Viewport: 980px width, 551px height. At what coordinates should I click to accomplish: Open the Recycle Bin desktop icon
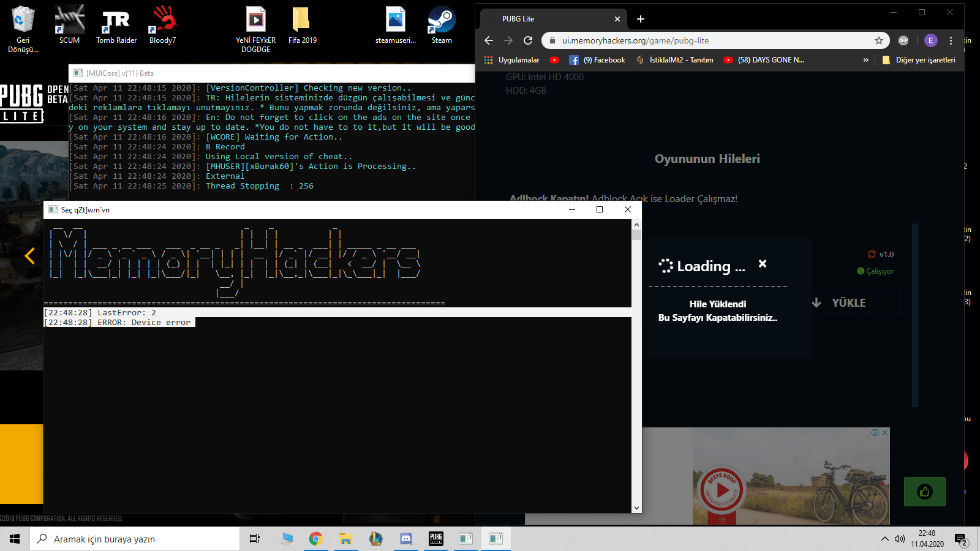pyautogui.click(x=23, y=28)
